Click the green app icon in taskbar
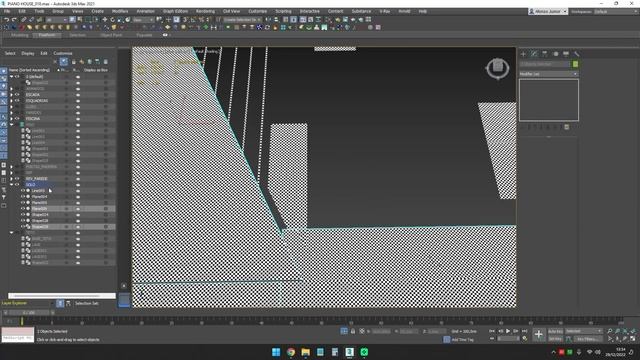 pyautogui.click(x=364, y=352)
